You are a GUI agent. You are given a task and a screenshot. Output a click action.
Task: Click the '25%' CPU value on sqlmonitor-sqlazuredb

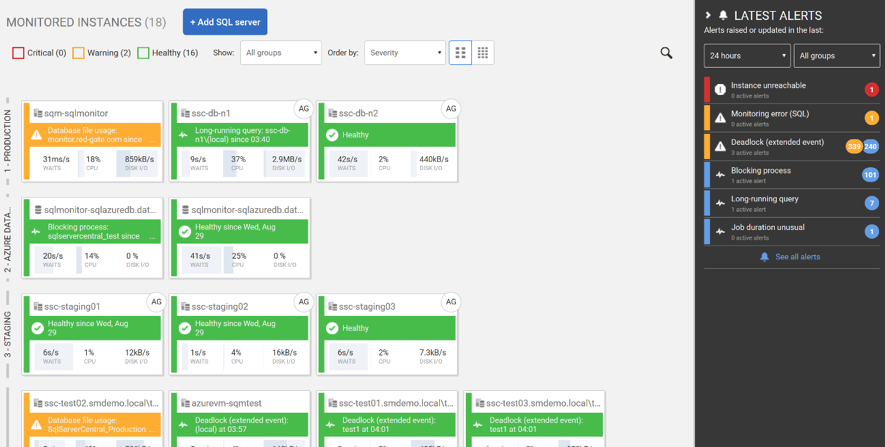point(238,256)
